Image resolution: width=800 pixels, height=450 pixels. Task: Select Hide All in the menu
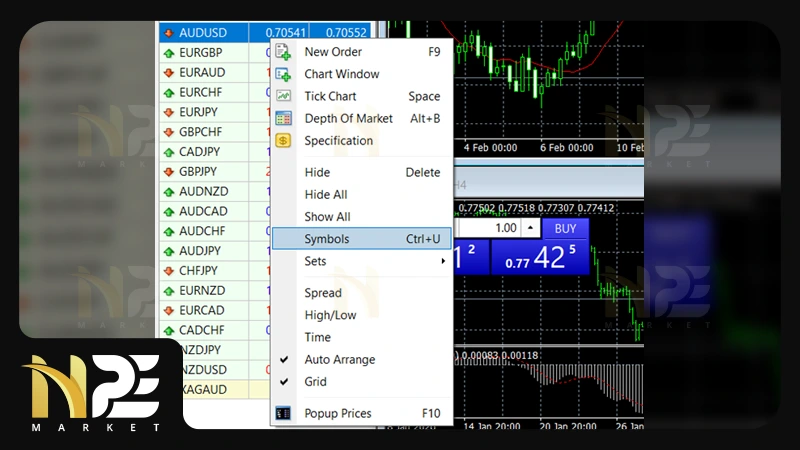(x=326, y=195)
